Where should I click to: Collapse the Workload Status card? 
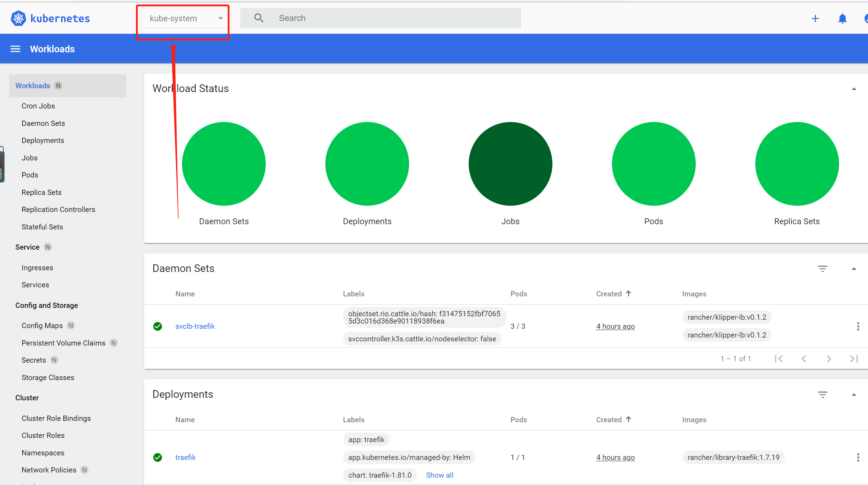854,89
